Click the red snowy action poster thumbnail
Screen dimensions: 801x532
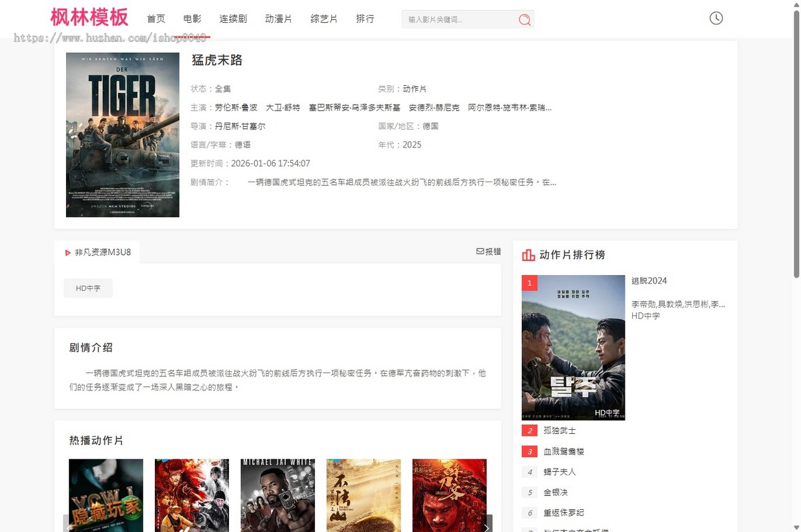coord(192,495)
